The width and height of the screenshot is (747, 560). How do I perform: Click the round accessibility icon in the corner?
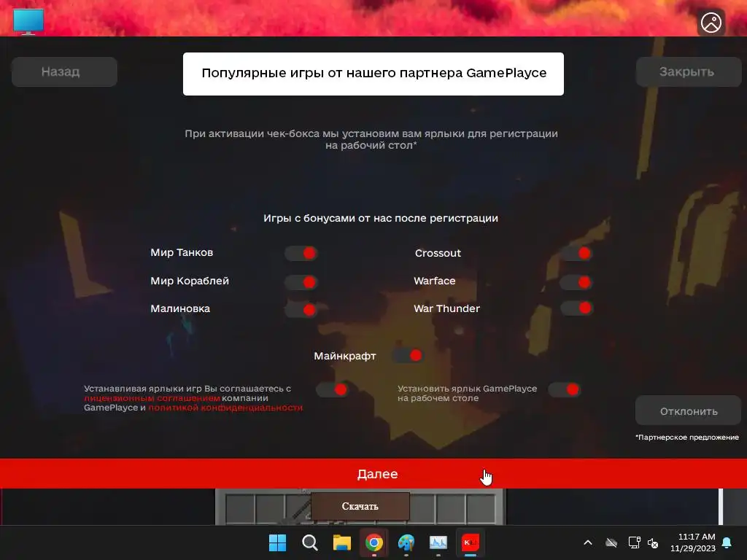pyautogui.click(x=711, y=22)
